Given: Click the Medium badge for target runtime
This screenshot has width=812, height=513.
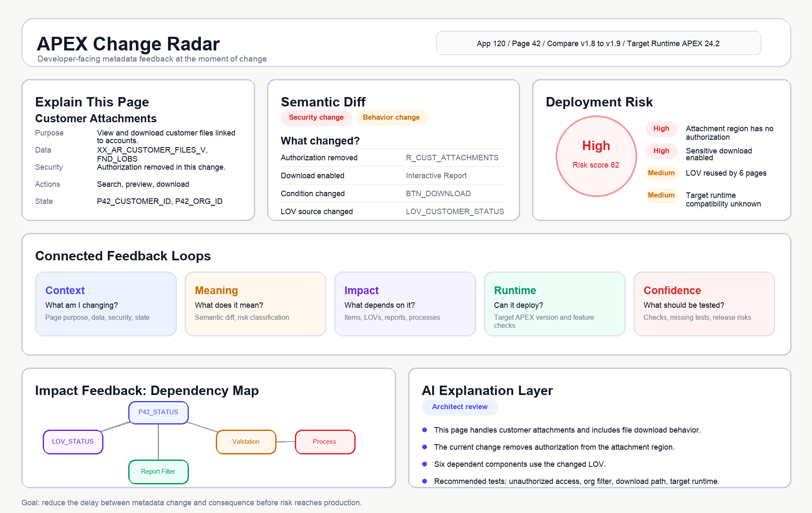Looking at the screenshot, I should coord(661,195).
